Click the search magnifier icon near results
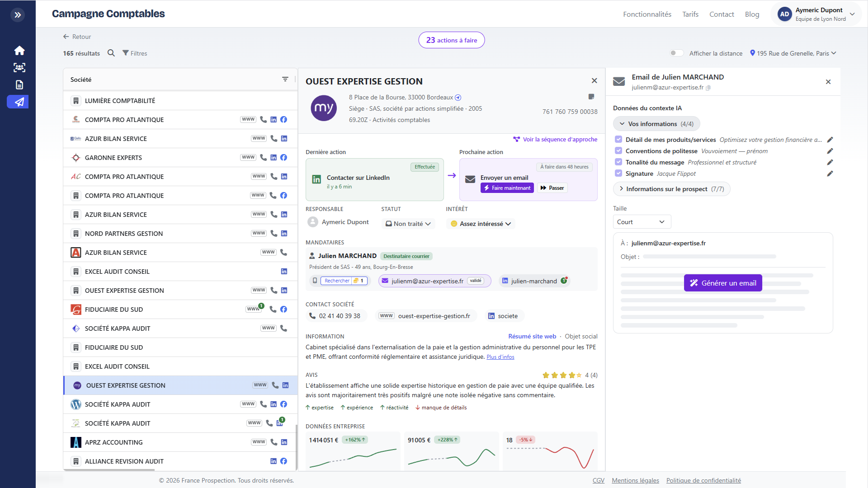Screen dimensions: 868x488 point(111,53)
